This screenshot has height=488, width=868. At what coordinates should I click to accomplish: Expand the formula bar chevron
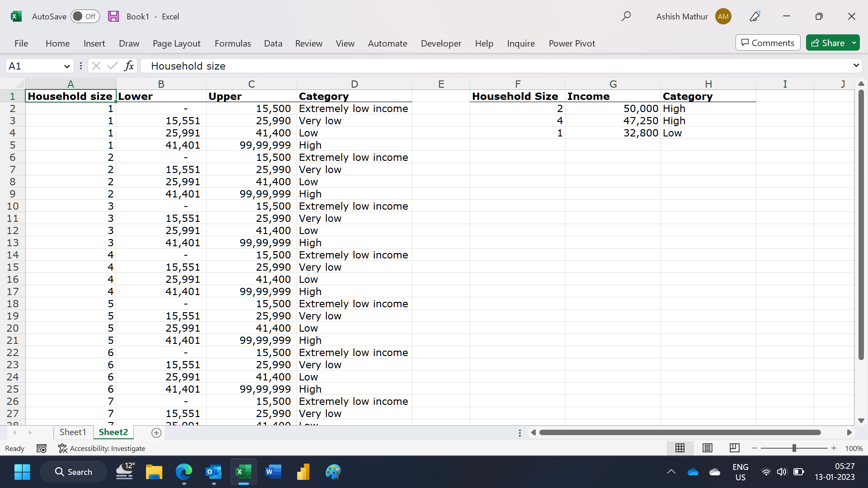pos(856,66)
